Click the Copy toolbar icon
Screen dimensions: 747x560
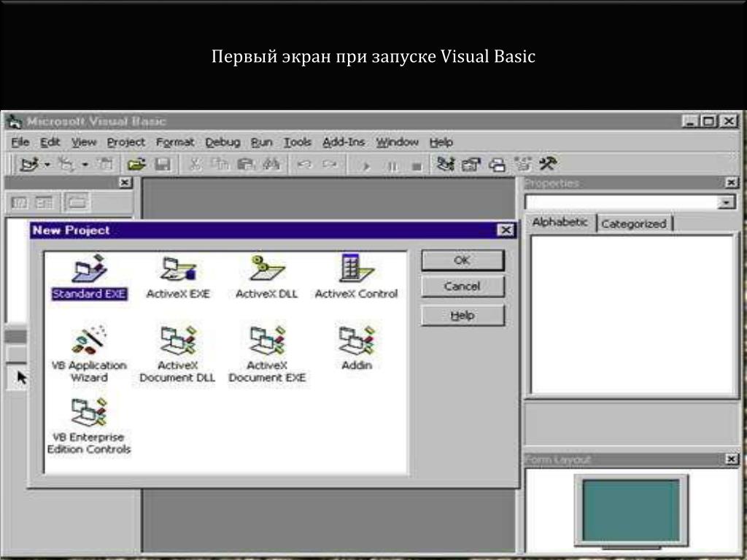(220, 165)
